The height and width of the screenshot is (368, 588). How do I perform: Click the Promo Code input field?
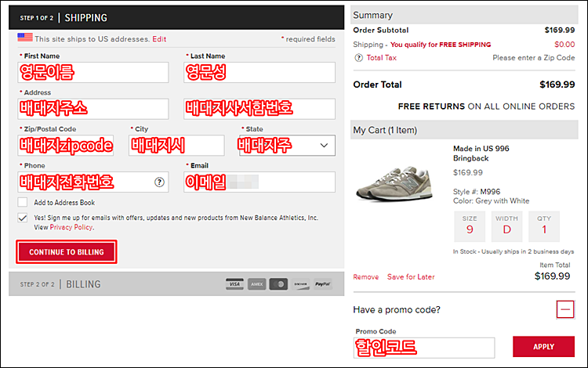pos(424,348)
